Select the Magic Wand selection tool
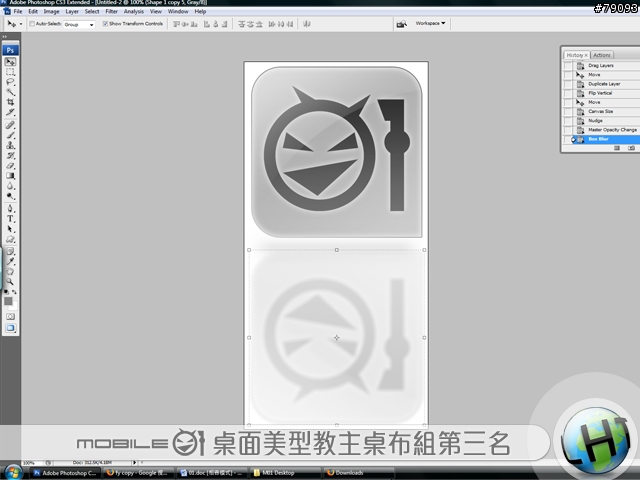640x480 pixels. point(10,92)
